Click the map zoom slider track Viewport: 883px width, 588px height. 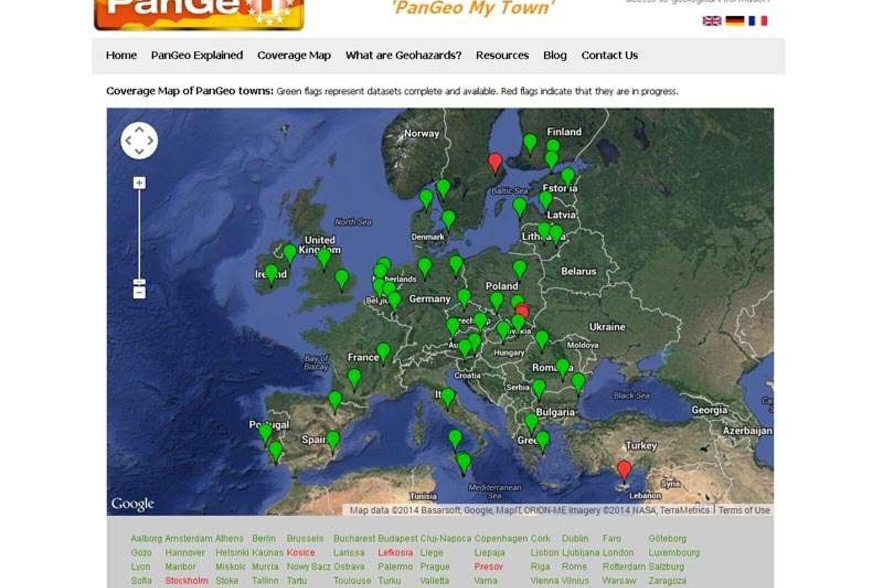(x=139, y=232)
